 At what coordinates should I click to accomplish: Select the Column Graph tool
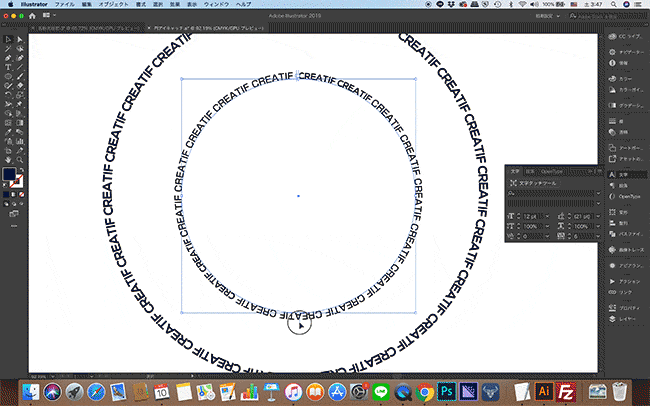tap(19, 141)
